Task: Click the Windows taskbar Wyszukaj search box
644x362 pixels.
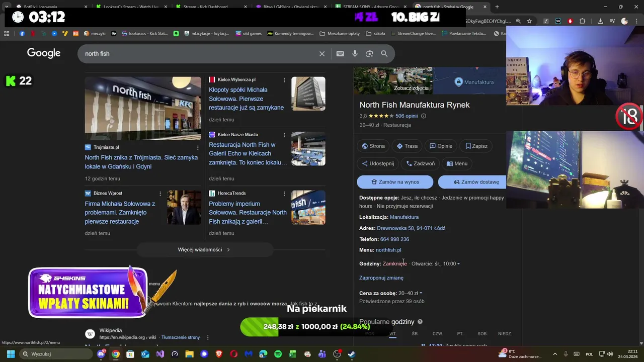Action: pyautogui.click(x=56, y=354)
